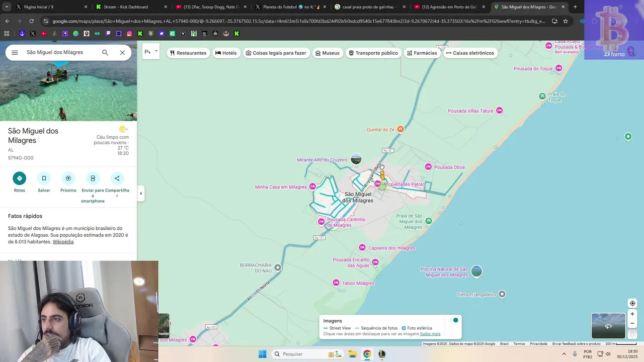Switch to the Stream - Kick Dashboard tab
This screenshot has width=644, height=362.
click(131, 7)
